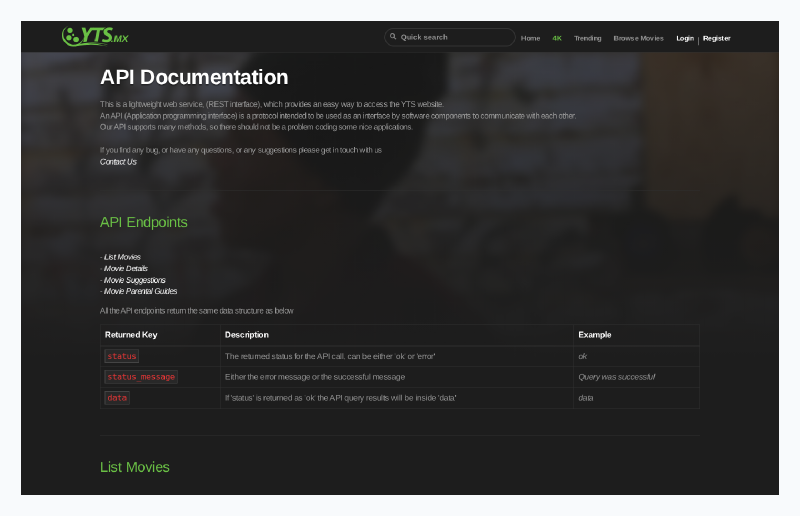Click the 'data' key code tag
Viewport: 800px width, 516px height.
[x=117, y=398]
